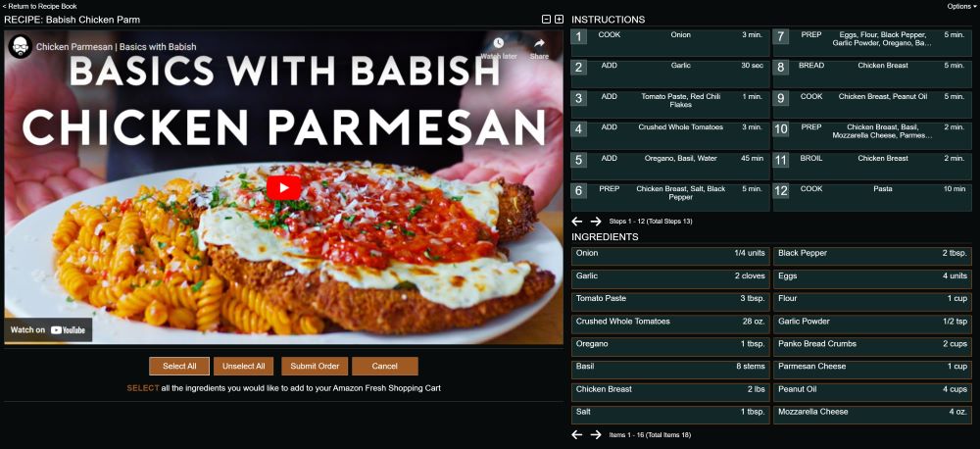980x449 pixels.
Task: Open step 11 BROIL Chicken Breast
Action: [x=872, y=167]
